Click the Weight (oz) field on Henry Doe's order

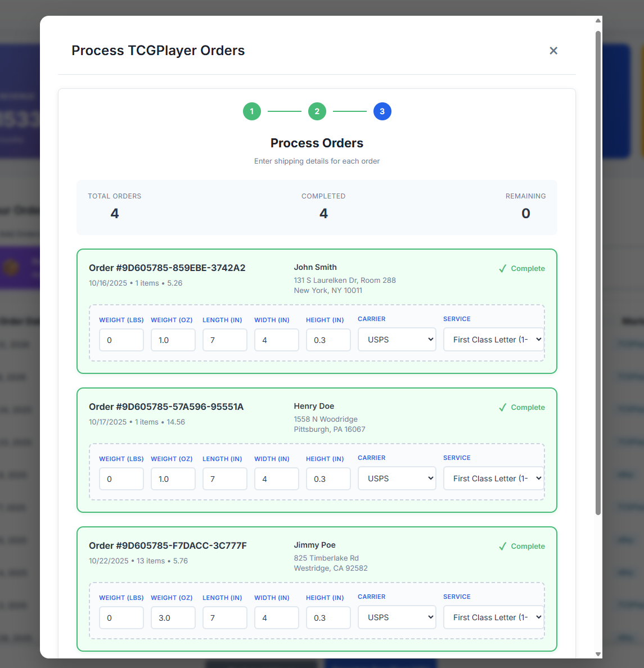(x=173, y=479)
